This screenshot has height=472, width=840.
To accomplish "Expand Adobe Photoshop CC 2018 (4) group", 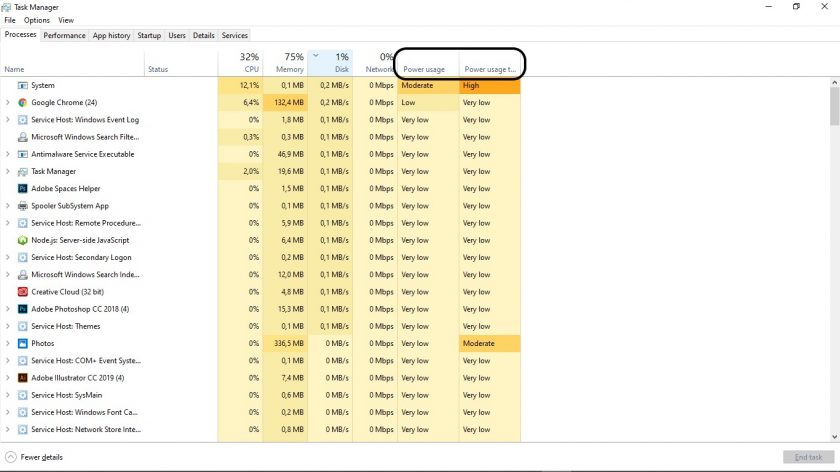I will [8, 309].
